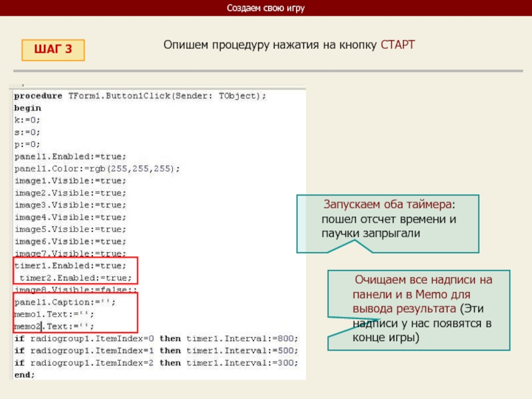Click the procedure TForm1.Button1Click code line

pyautogui.click(x=140, y=96)
